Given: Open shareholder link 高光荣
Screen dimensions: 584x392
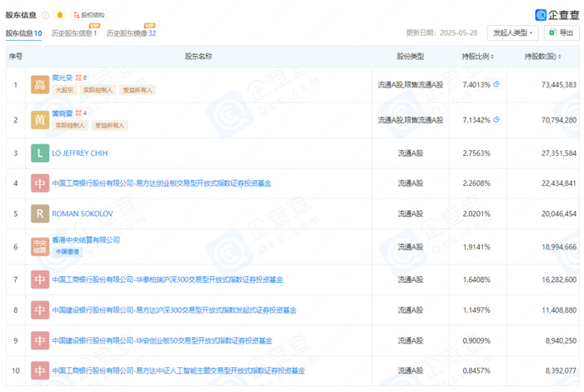Looking at the screenshot, I should tap(63, 78).
